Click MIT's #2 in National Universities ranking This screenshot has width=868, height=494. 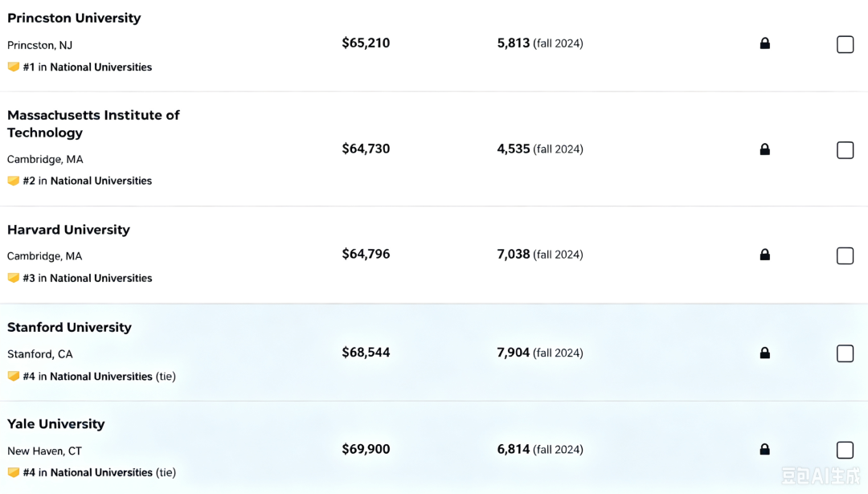87,181
